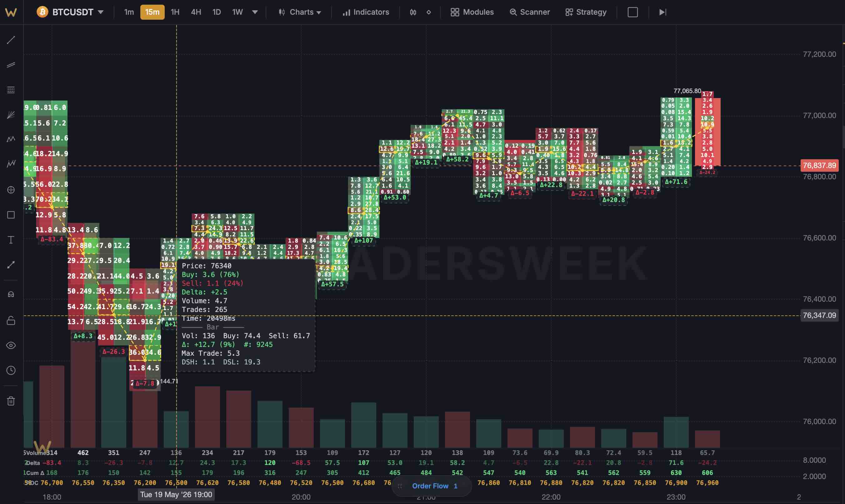Click the 76,000.00 price axis label
The width and height of the screenshot is (845, 504).
[819, 421]
